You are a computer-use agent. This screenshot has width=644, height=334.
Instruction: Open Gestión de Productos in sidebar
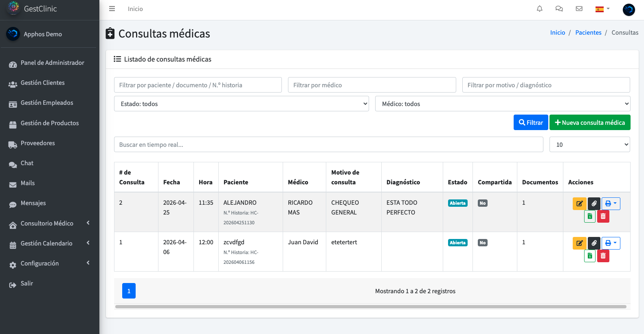[49, 123]
